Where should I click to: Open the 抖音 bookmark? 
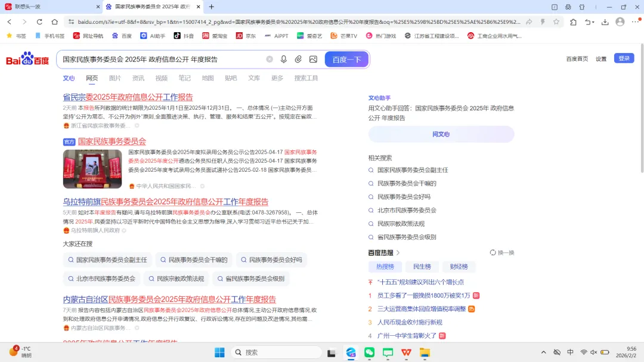[x=184, y=36]
